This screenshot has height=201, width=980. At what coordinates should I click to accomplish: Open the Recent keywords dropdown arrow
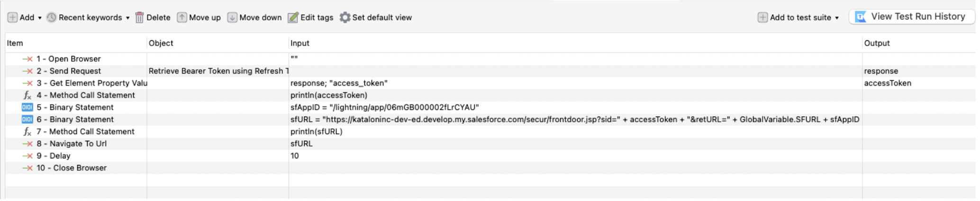coord(127,18)
